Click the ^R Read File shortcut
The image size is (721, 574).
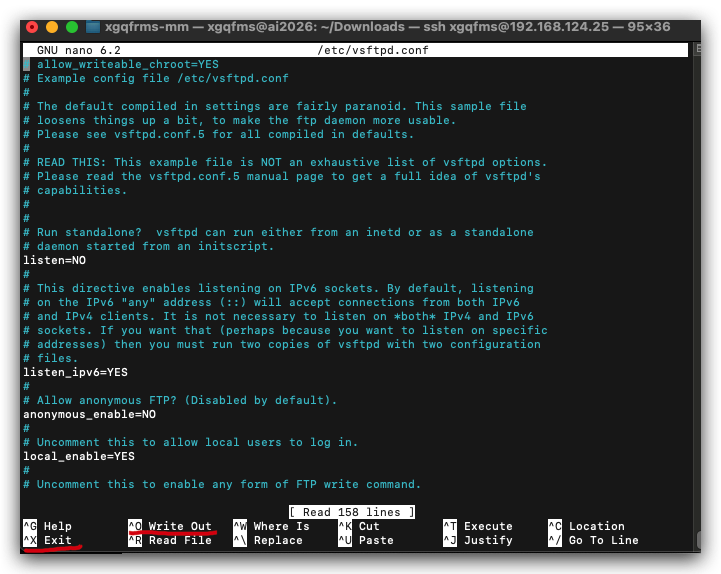(170, 540)
